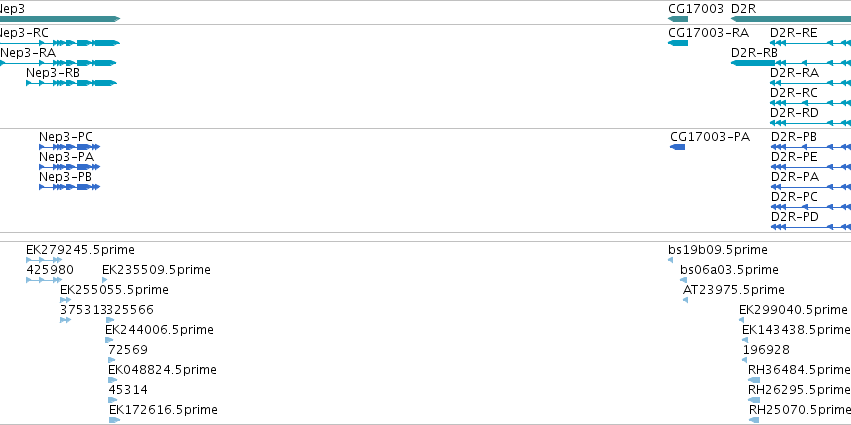Select the Nep3 gene span bar
851x425 pixels.
pos(60,19)
